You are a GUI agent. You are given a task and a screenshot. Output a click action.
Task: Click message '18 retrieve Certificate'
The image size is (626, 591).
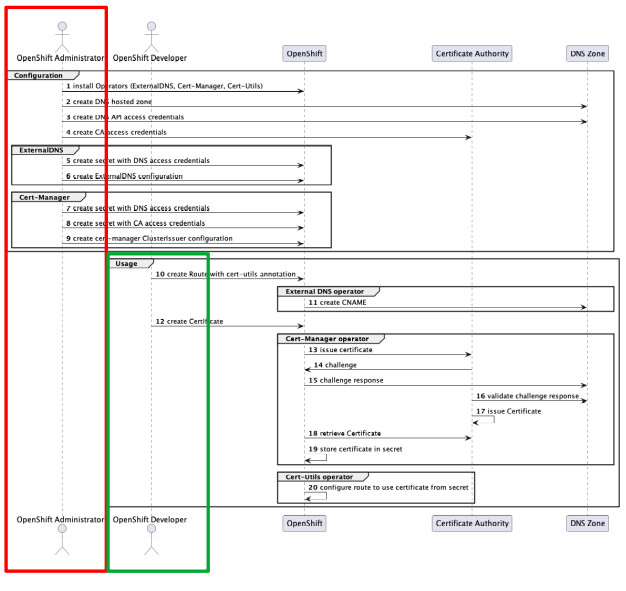coord(345,433)
